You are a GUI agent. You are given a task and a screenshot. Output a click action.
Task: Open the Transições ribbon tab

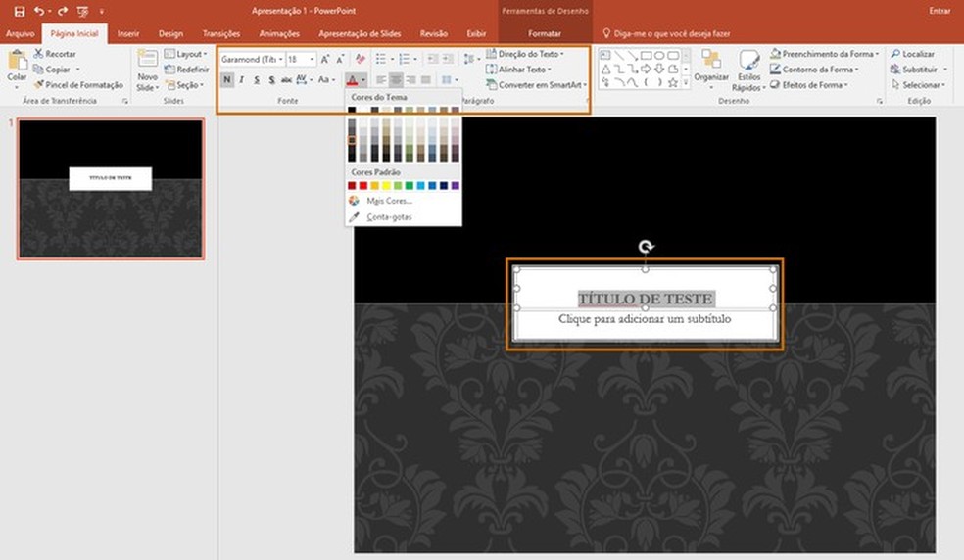click(x=220, y=33)
